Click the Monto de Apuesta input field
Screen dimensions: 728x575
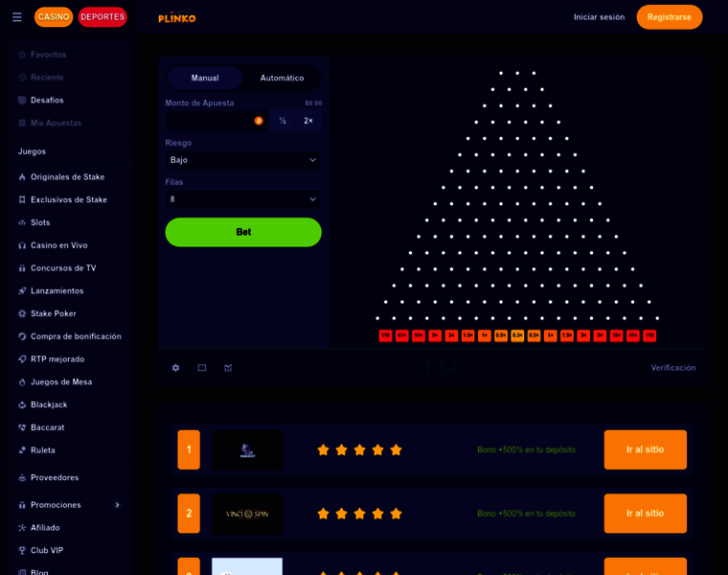click(x=217, y=121)
